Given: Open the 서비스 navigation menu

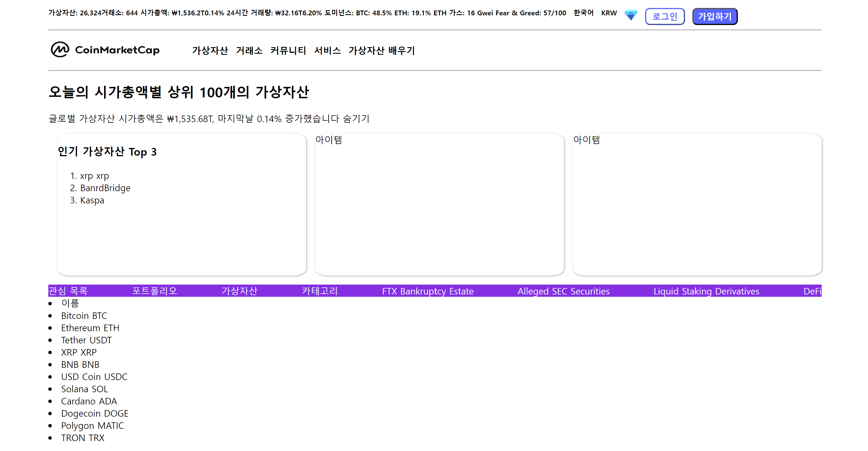Looking at the screenshot, I should (x=327, y=51).
